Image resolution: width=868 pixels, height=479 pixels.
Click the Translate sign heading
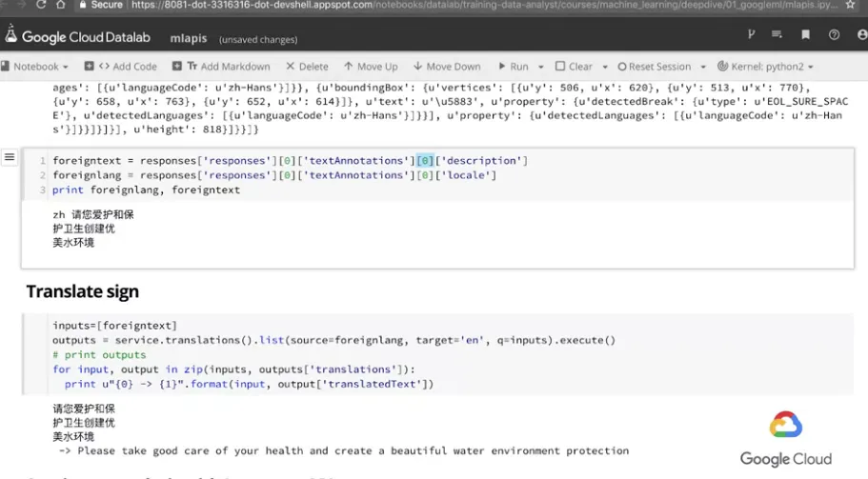click(x=83, y=291)
